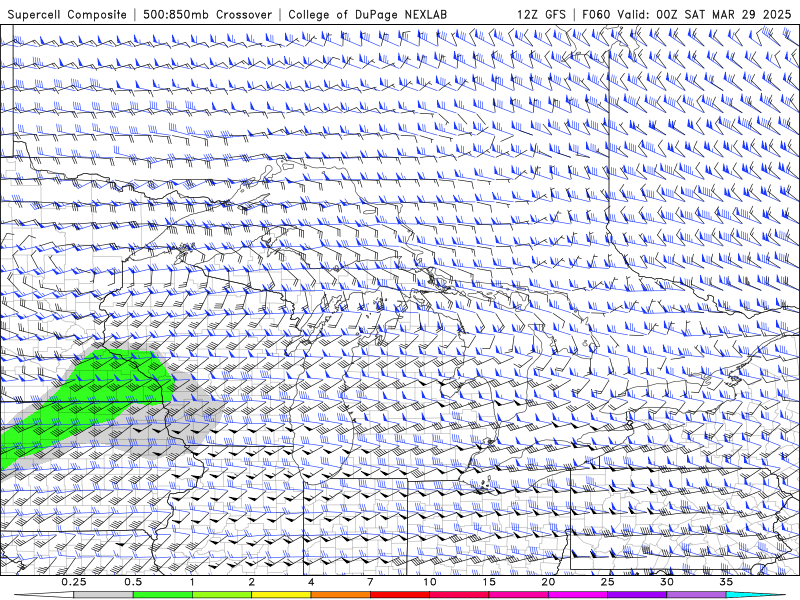Click the "Supercell Composite" title text
Viewport: 800px width, 600px height.
(67, 15)
